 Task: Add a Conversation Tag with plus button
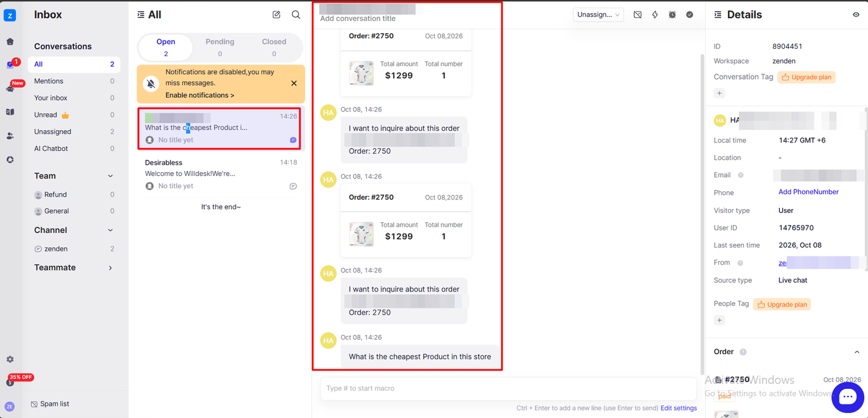tap(719, 94)
